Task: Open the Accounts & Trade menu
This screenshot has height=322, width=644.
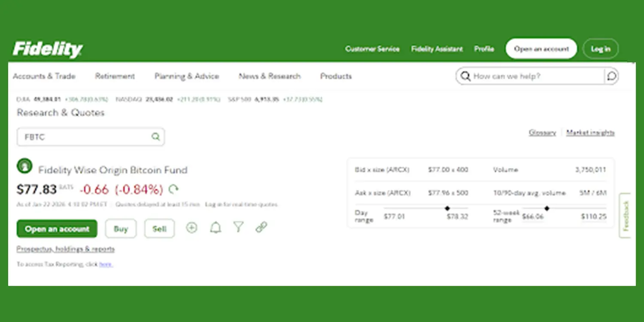Action: [x=44, y=76]
